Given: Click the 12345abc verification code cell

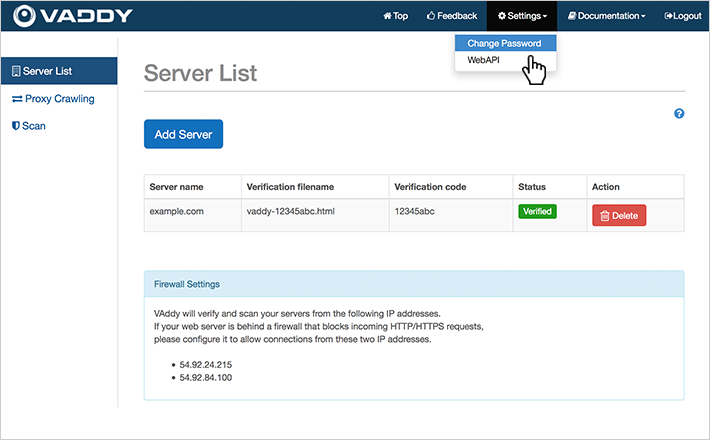Looking at the screenshot, I should pos(451,215).
